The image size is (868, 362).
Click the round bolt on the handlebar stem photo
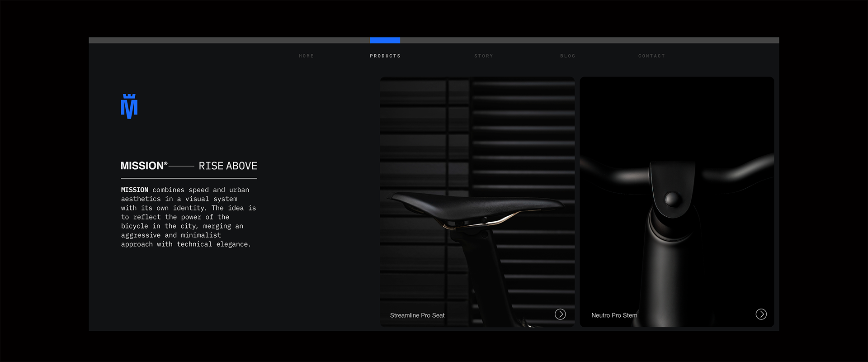coord(672,199)
